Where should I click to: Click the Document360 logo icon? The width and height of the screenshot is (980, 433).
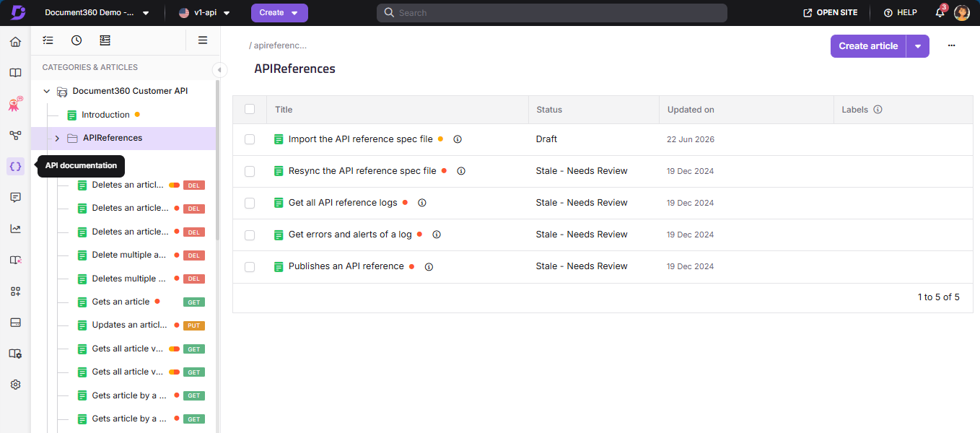coord(18,12)
